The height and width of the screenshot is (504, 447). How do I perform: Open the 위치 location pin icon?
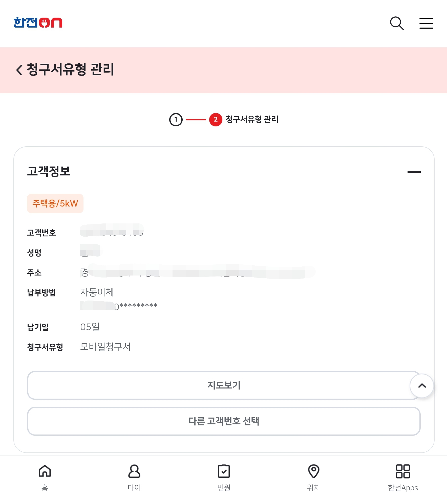click(x=313, y=471)
